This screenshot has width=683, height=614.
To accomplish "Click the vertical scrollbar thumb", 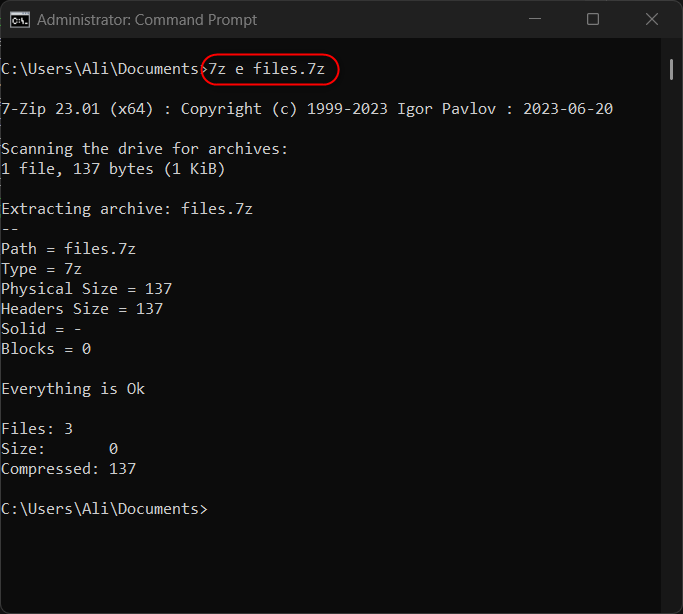I will (x=672, y=68).
